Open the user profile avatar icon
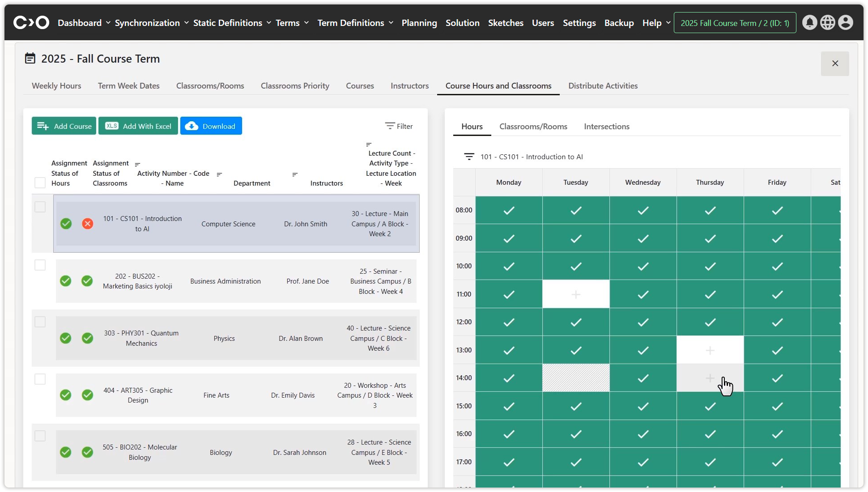Screen dimensions: 868x492 coord(845,23)
